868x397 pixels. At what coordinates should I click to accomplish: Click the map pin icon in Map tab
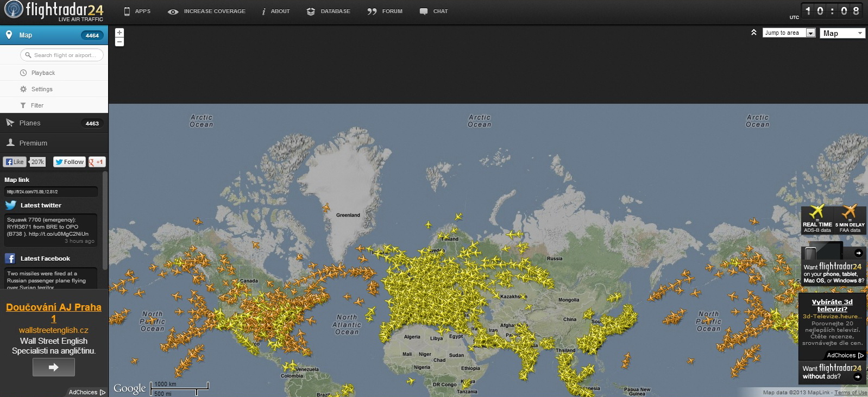(x=9, y=35)
